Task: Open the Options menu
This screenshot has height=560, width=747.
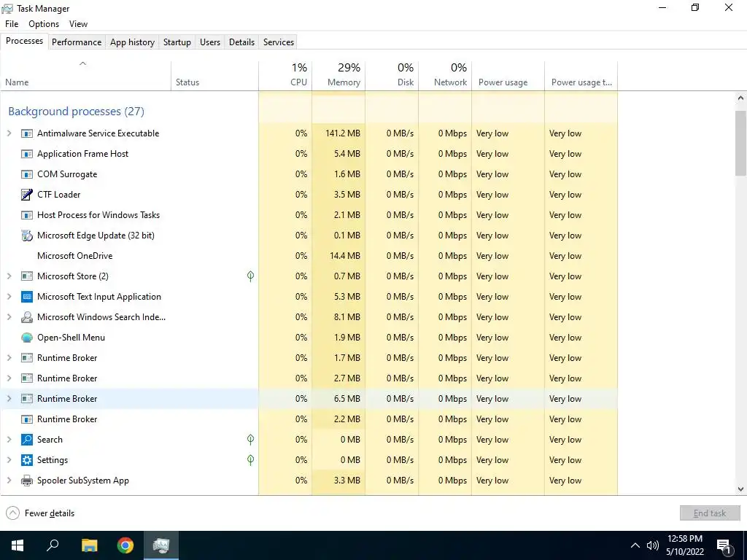Action: (44, 24)
